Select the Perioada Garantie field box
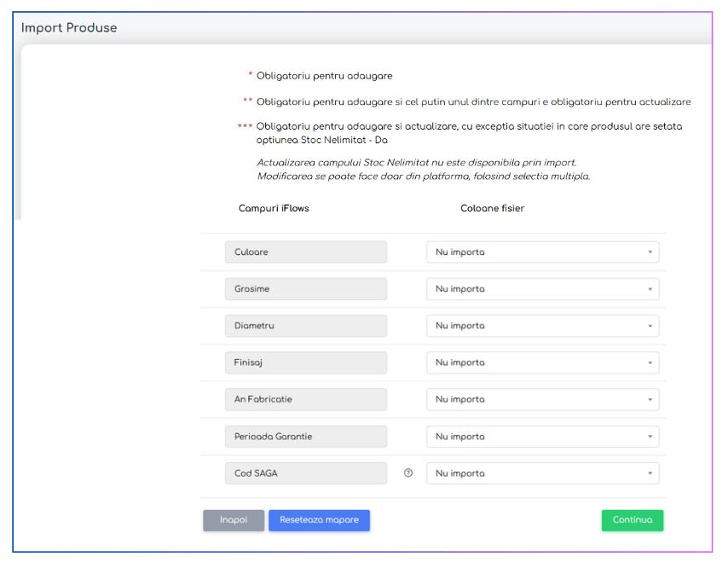 (x=305, y=437)
